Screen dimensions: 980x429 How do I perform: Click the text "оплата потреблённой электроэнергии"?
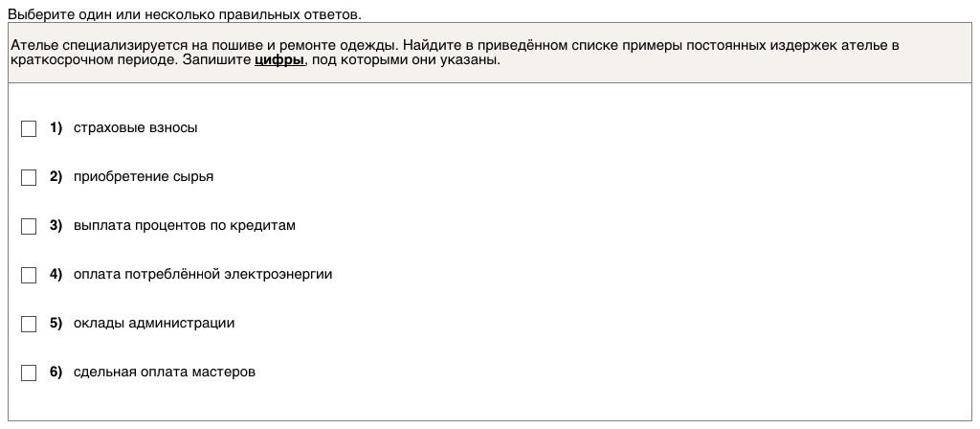coord(203,274)
